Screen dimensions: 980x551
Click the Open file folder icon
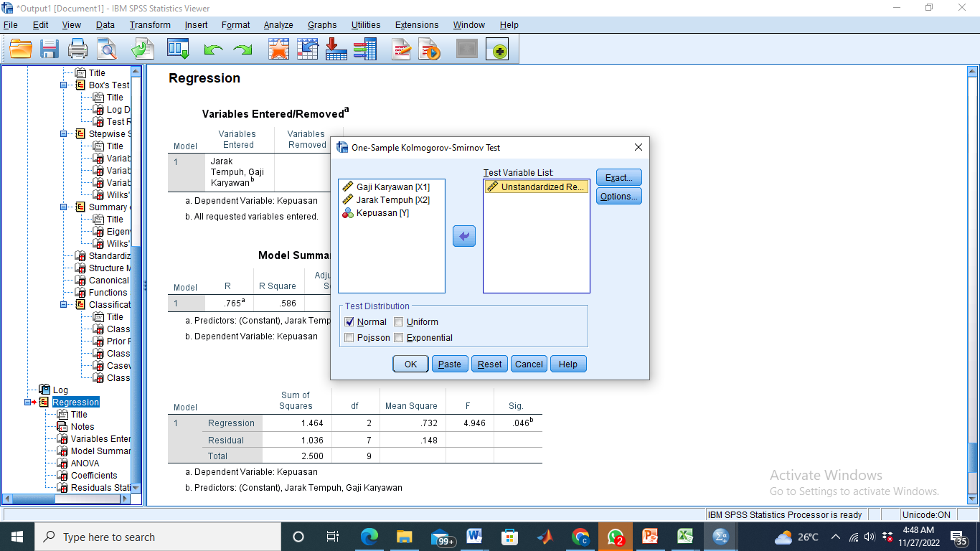pyautogui.click(x=21, y=50)
